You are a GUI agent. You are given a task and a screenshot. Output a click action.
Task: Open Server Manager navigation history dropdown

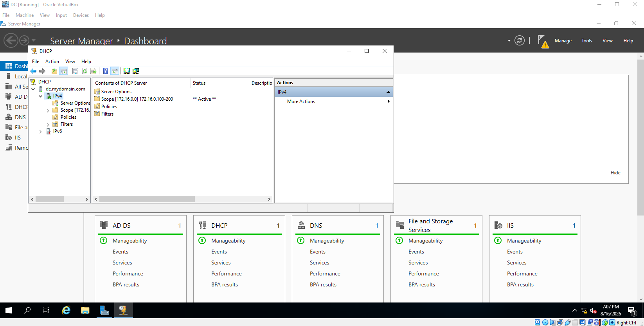[34, 40]
